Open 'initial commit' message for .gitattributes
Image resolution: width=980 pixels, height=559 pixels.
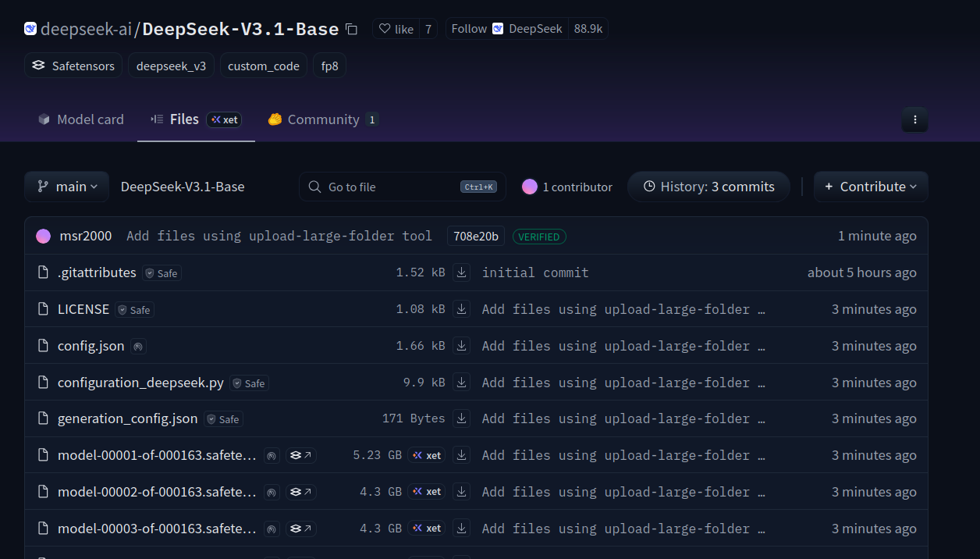tap(535, 272)
